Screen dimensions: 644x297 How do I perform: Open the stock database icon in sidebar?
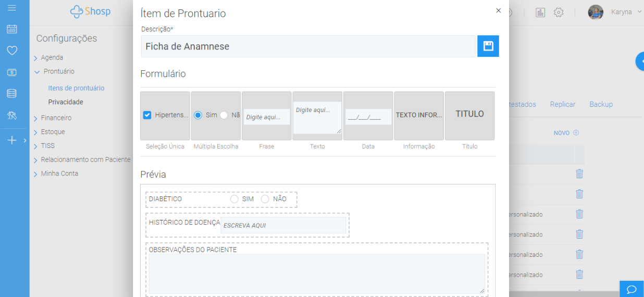(x=11, y=94)
